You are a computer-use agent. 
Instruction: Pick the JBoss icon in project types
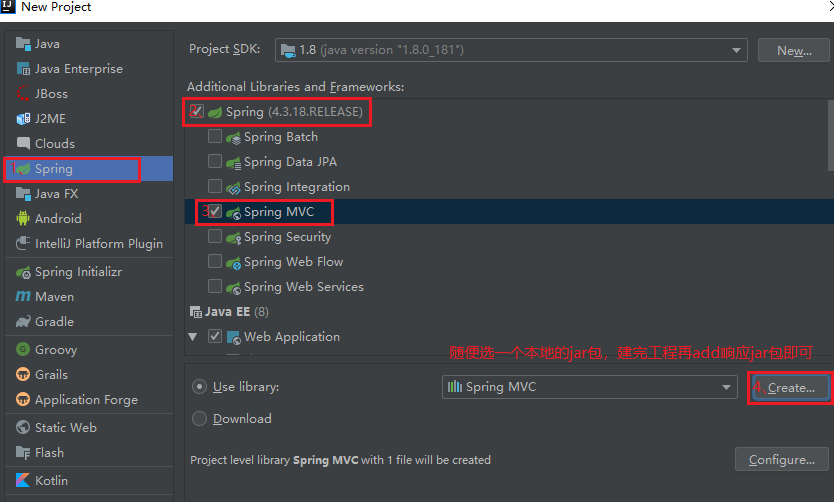(23, 94)
